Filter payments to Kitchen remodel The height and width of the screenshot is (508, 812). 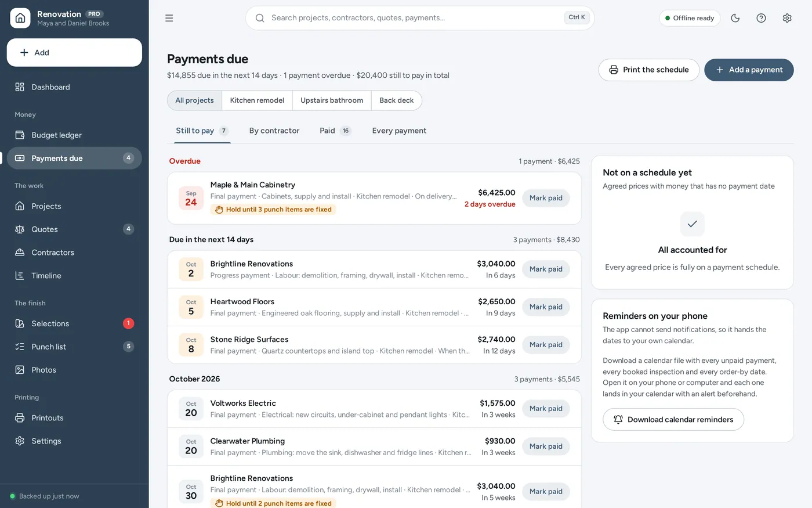tap(257, 100)
